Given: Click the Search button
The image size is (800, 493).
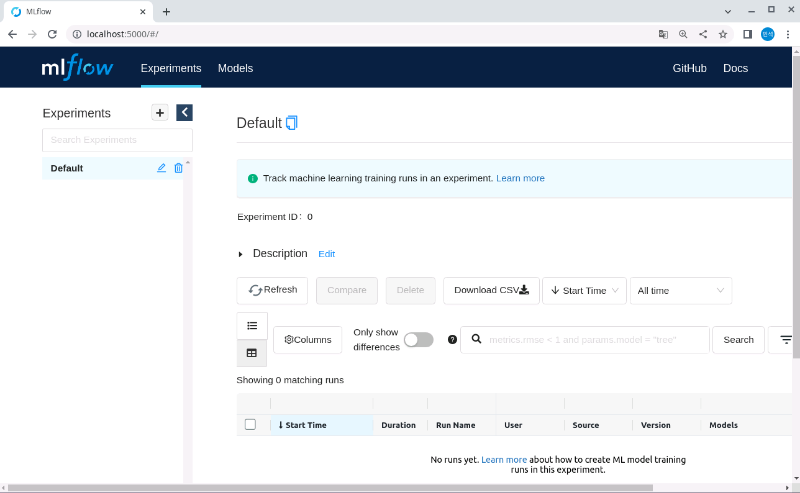Looking at the screenshot, I should click(x=738, y=340).
